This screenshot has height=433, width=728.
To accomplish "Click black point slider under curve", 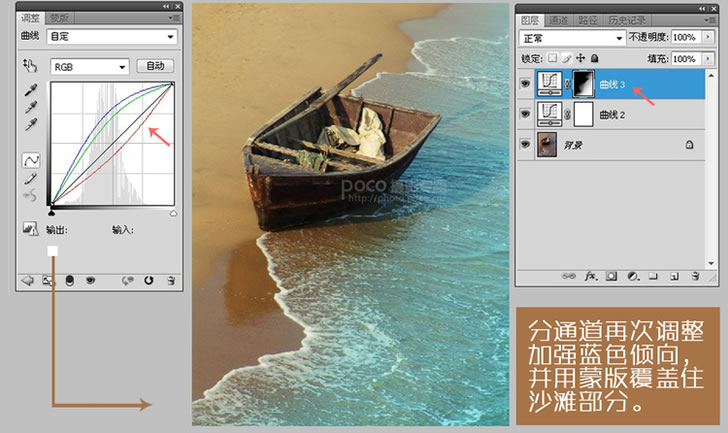I will tap(52, 213).
